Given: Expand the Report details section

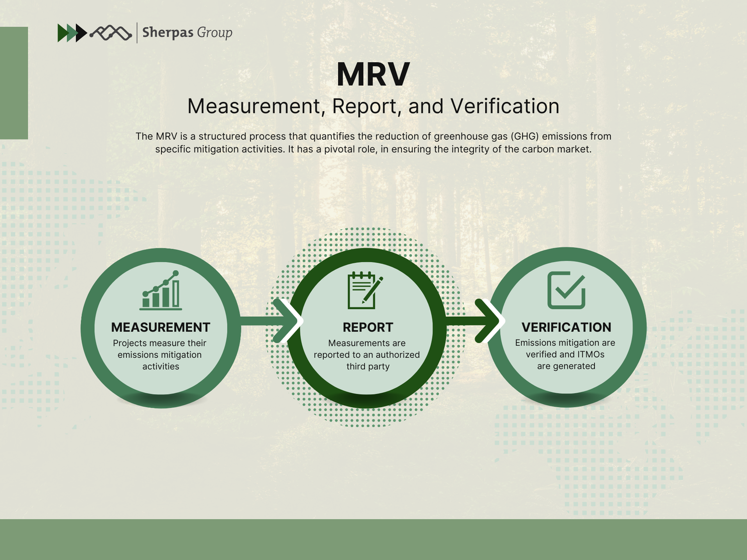Looking at the screenshot, I should click(367, 354).
